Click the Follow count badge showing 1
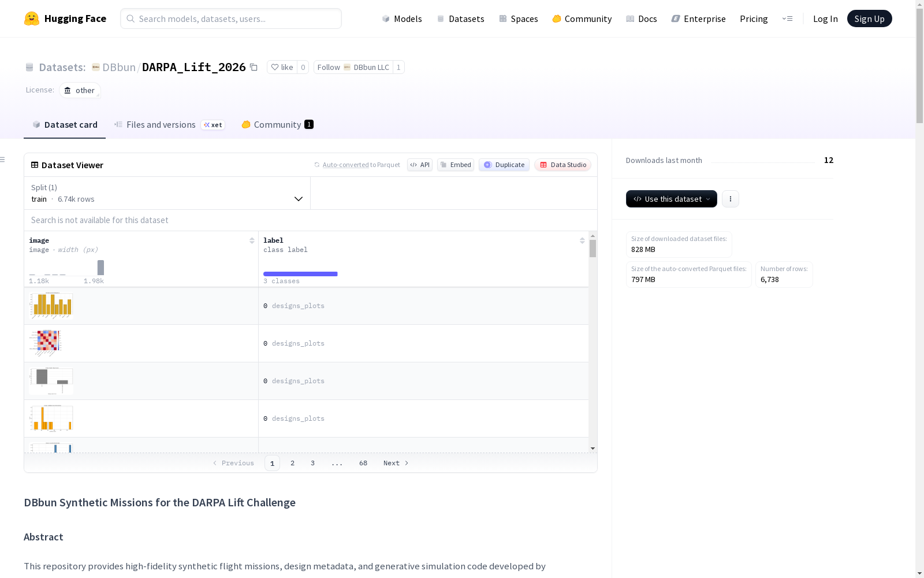 398,67
